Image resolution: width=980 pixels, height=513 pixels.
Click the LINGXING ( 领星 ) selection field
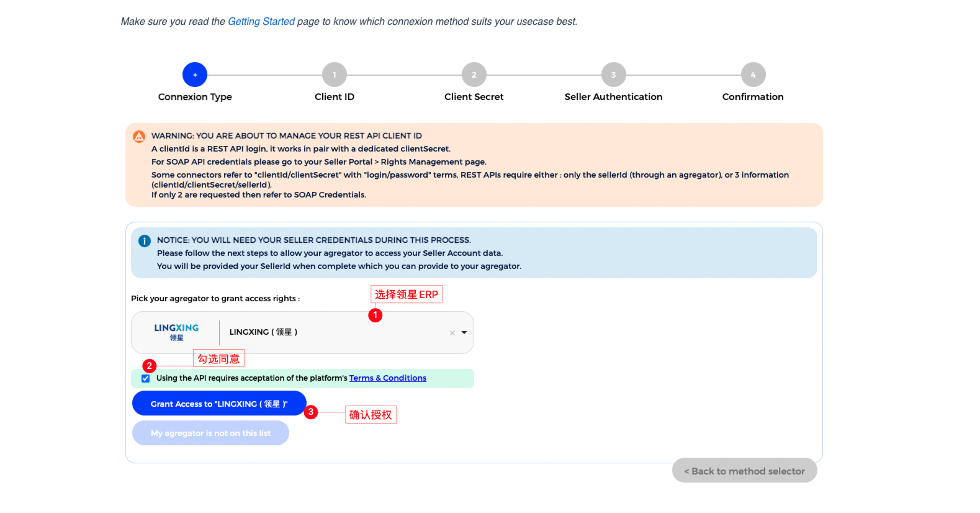302,332
